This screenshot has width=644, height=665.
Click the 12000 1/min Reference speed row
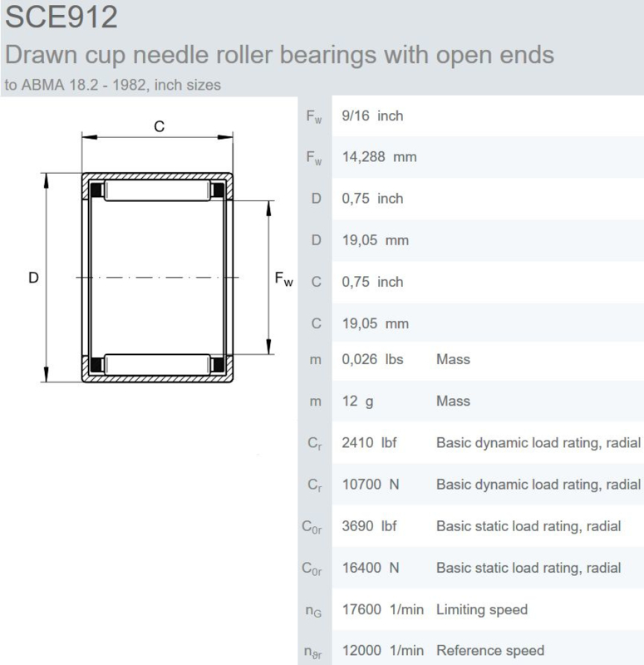[470, 649]
